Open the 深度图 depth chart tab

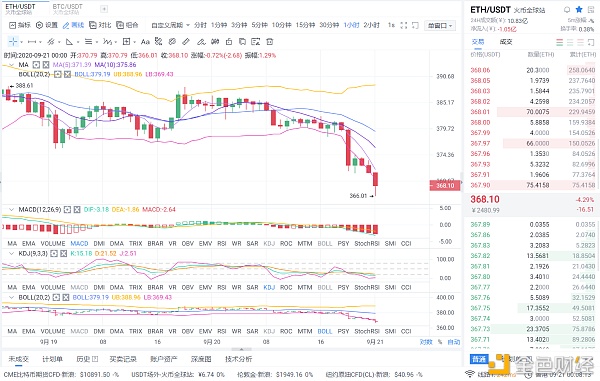(201, 359)
